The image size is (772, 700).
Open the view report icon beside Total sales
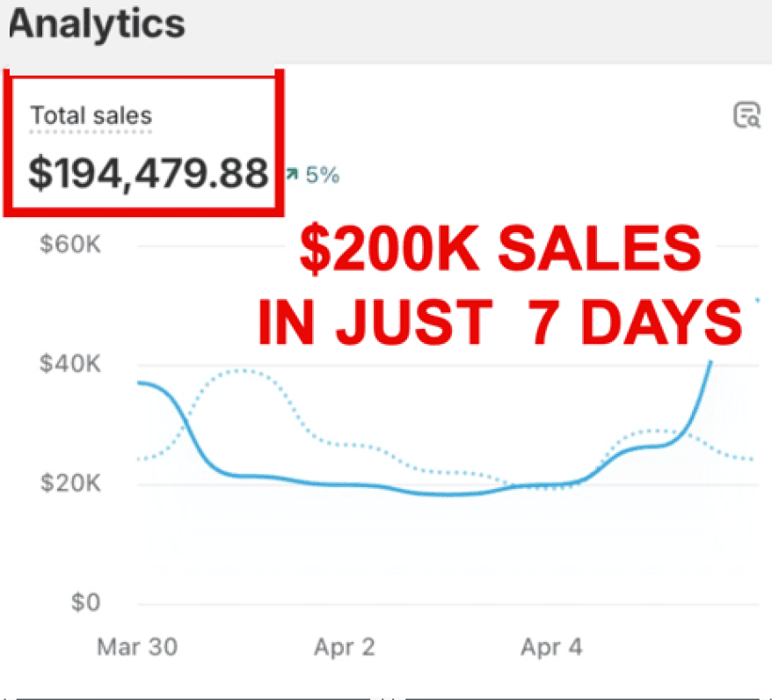coord(747,115)
